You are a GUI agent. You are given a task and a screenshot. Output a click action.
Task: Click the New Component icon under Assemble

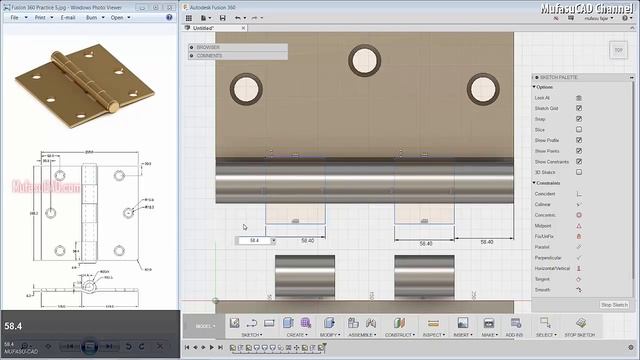click(353, 323)
